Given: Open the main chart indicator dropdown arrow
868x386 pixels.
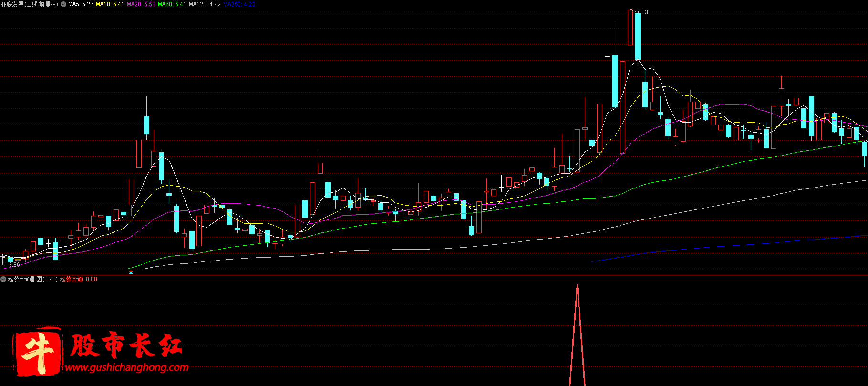Looking at the screenshot, I should [63, 4].
